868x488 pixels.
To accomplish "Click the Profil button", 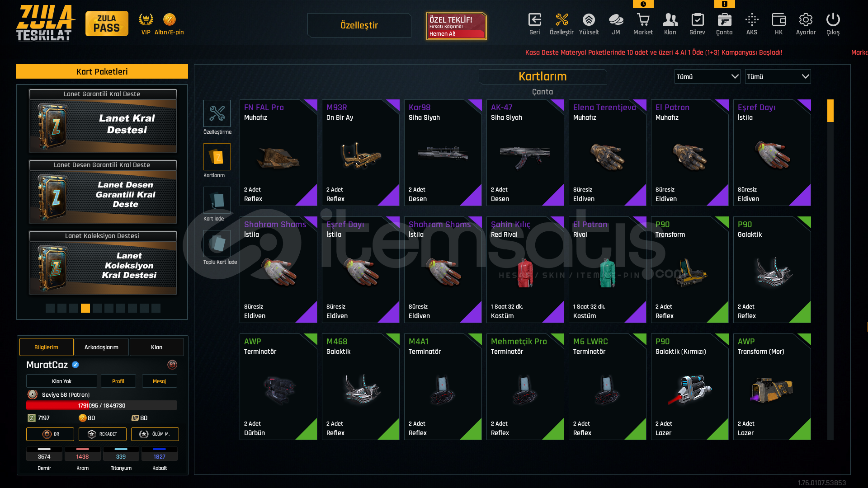I will point(118,381).
